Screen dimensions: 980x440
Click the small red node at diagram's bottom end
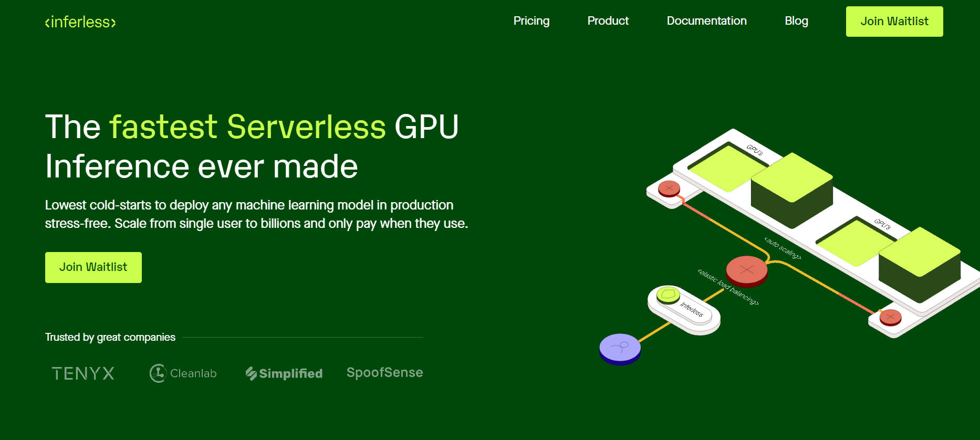tap(890, 317)
